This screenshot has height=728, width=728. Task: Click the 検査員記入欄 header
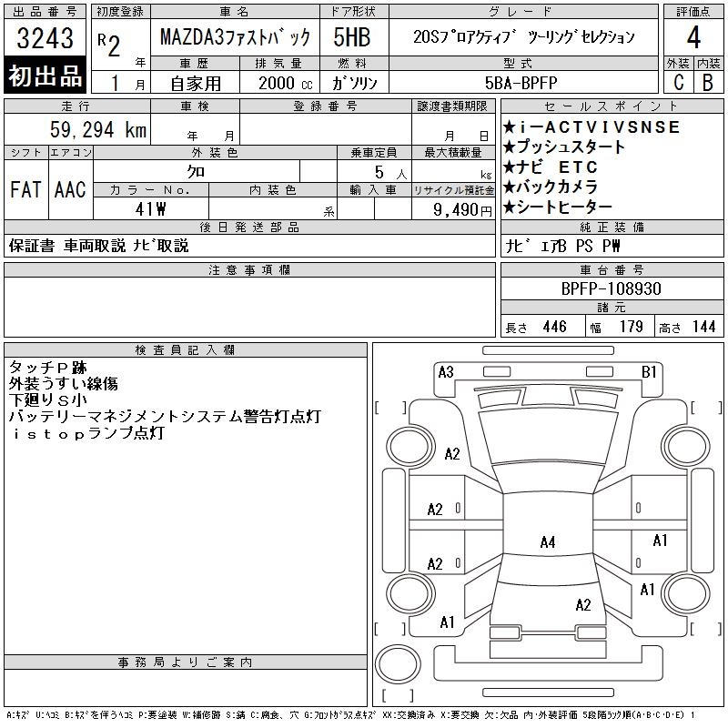pos(185,350)
